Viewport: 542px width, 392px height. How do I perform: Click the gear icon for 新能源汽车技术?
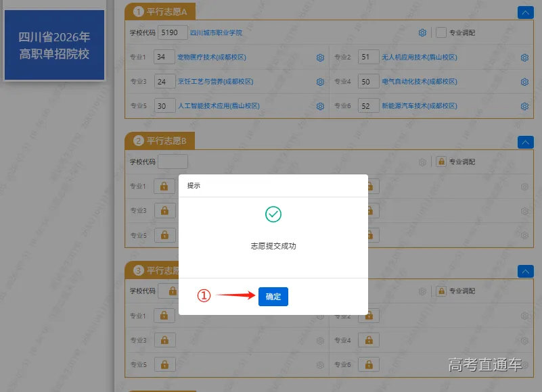click(524, 106)
